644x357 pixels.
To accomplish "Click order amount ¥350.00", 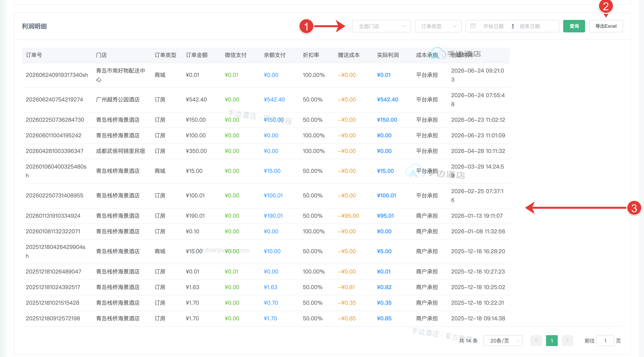I will click(x=196, y=151).
